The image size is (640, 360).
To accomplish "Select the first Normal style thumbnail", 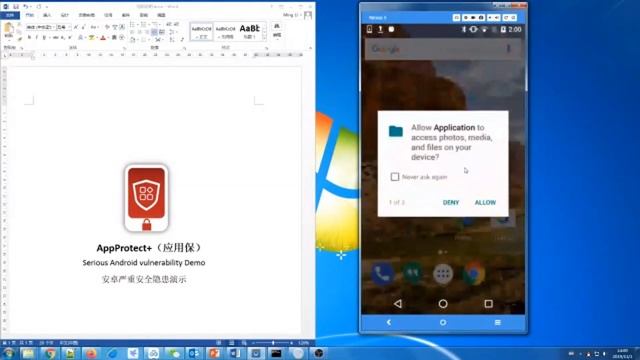I will (x=202, y=31).
